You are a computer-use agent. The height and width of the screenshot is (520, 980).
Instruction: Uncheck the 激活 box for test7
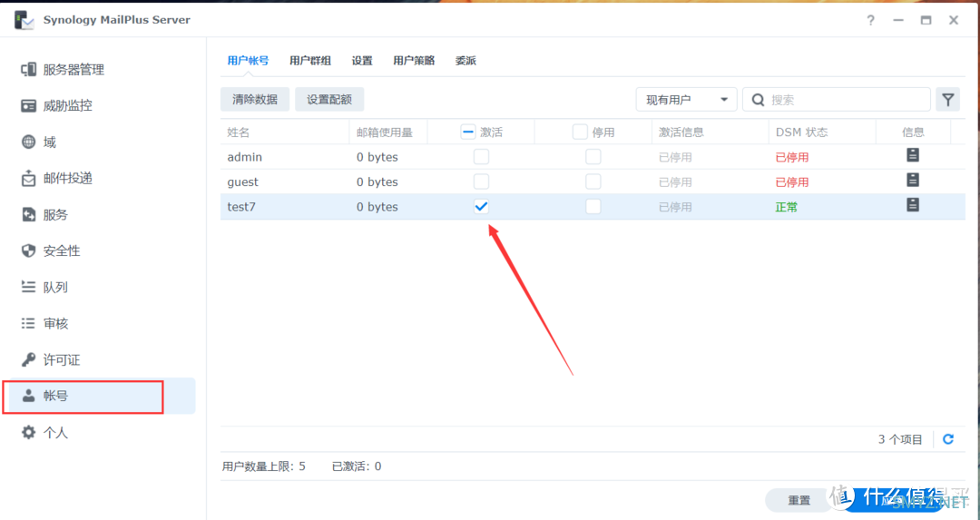pyautogui.click(x=481, y=206)
